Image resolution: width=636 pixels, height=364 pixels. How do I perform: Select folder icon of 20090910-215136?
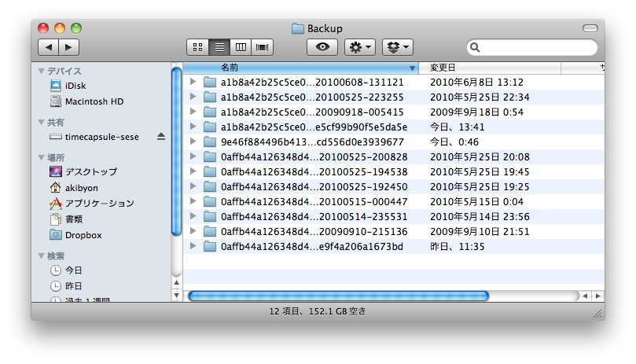click(210, 232)
